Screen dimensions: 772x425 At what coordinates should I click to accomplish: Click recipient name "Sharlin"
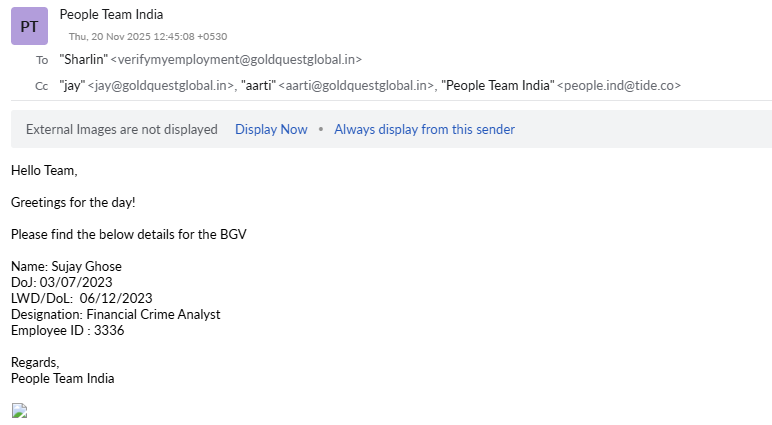point(83,60)
